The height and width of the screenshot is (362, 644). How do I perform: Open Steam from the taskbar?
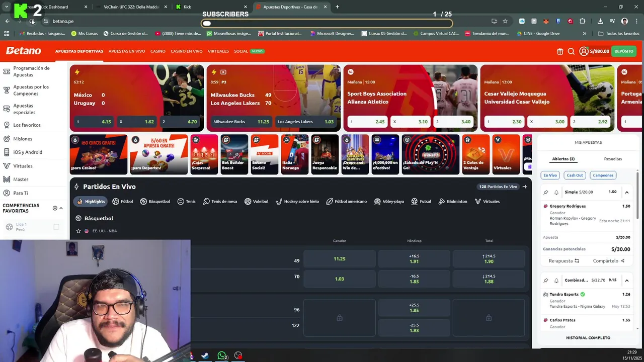point(205,355)
